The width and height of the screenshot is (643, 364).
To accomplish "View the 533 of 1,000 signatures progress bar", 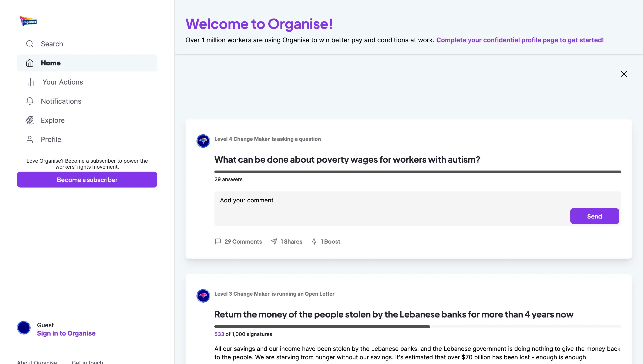I will coord(417,326).
